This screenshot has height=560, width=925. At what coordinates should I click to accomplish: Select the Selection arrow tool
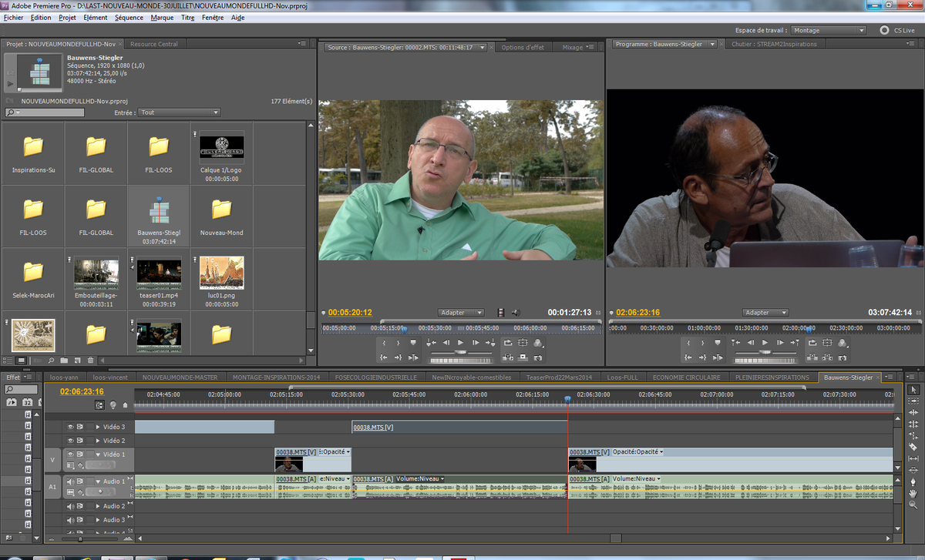(x=913, y=390)
